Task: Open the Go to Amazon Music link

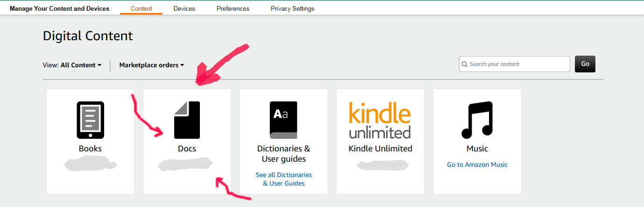Action: point(477,164)
